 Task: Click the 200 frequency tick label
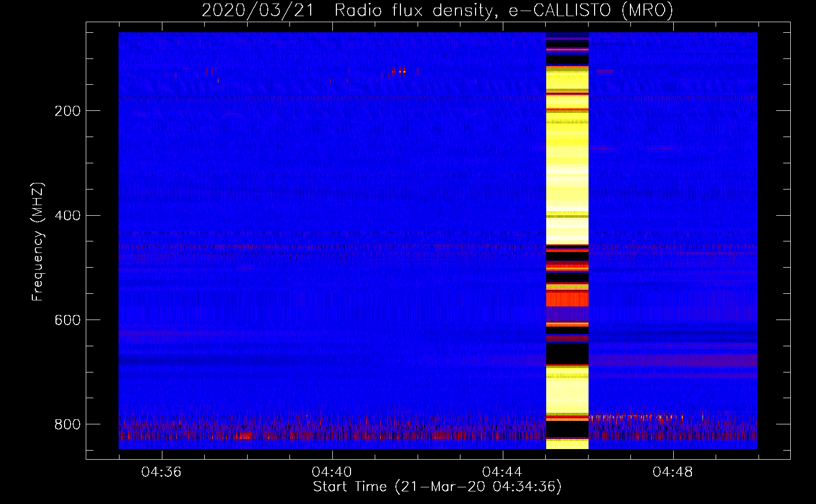point(68,111)
